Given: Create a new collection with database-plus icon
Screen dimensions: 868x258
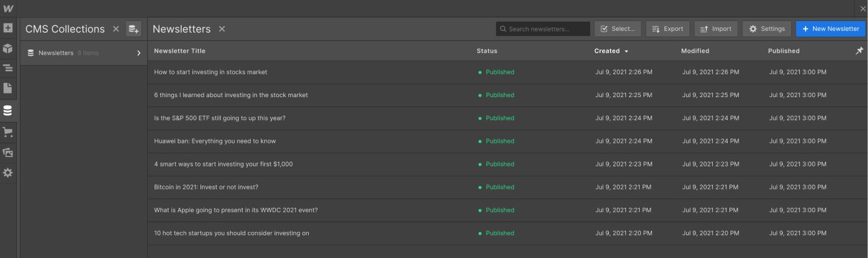Looking at the screenshot, I should (x=134, y=29).
